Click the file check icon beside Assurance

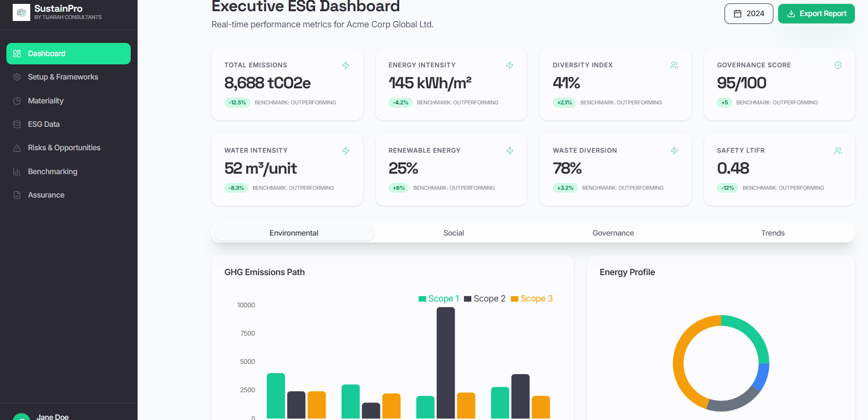click(x=17, y=195)
